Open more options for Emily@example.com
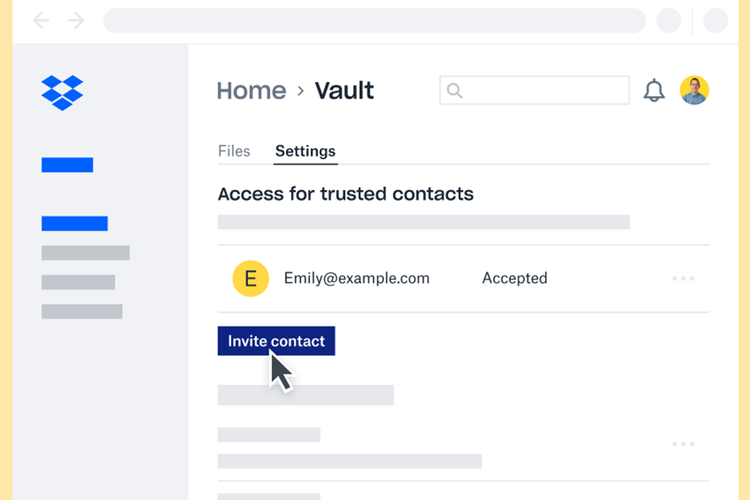This screenshot has height=500, width=750. pos(683,279)
